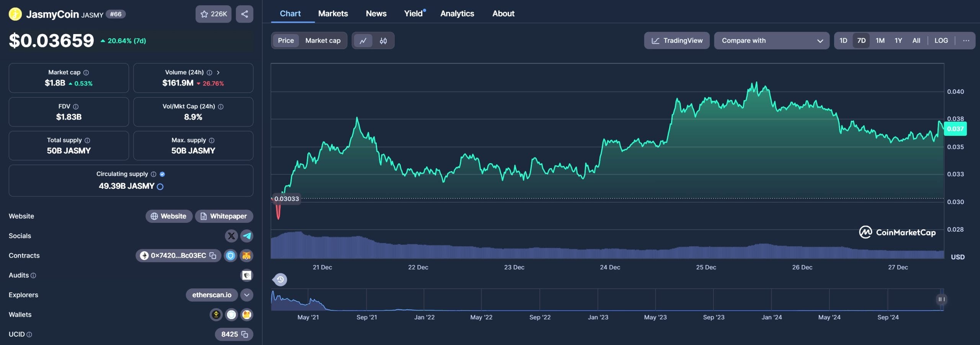Show Audits info icon
Image resolution: width=980 pixels, height=345 pixels.
[33, 275]
